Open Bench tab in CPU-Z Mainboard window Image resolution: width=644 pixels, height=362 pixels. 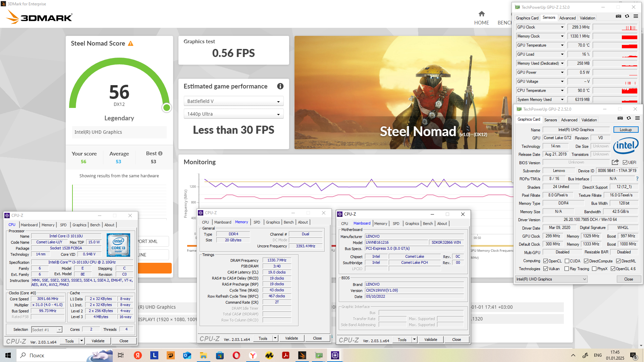428,224
